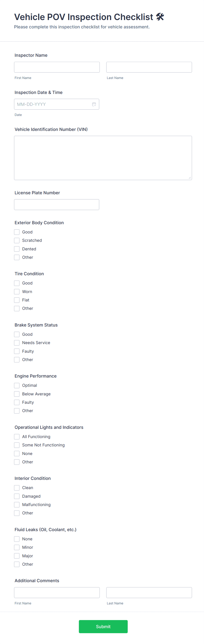
Task: Mark Interior Condition as Damaged
Action: (17, 496)
